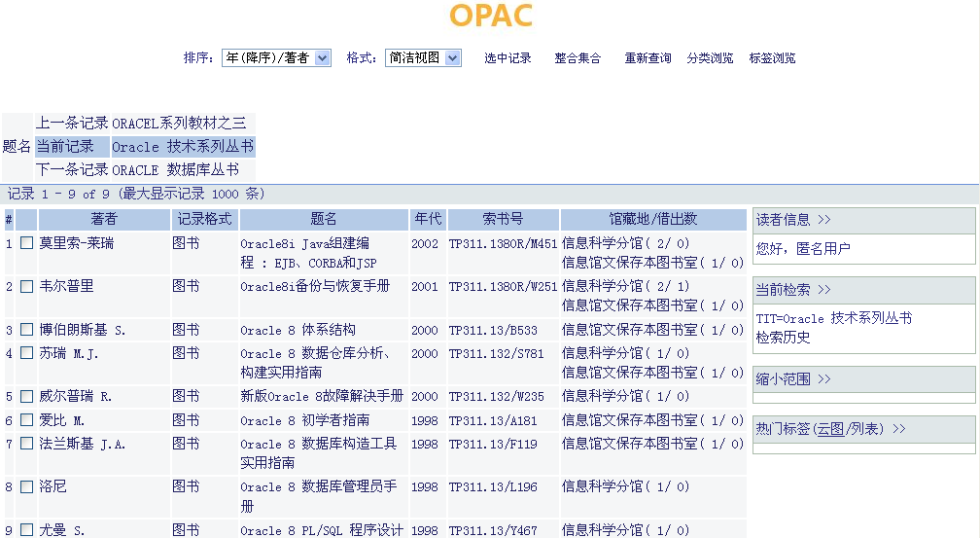The height and width of the screenshot is (538, 980).
Task: Open record number 1 link
Action: (9, 244)
